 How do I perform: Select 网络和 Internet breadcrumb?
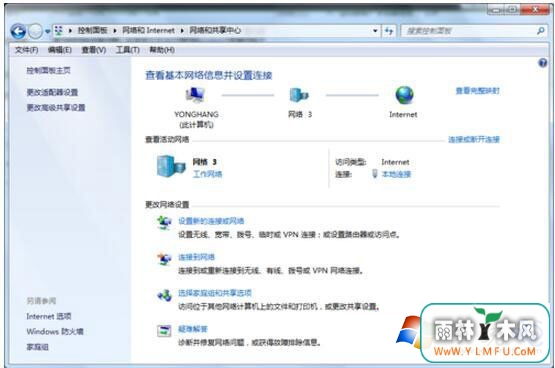pos(148,30)
